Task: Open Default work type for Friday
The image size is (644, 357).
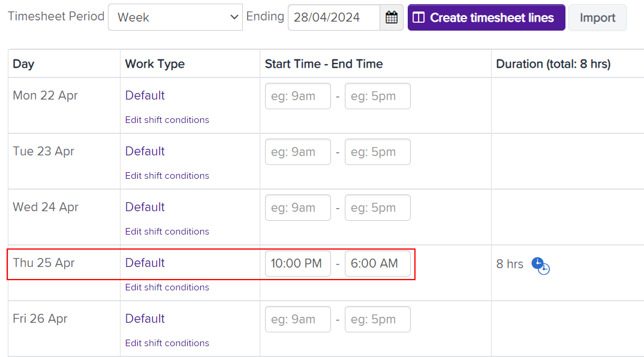Action: click(145, 319)
